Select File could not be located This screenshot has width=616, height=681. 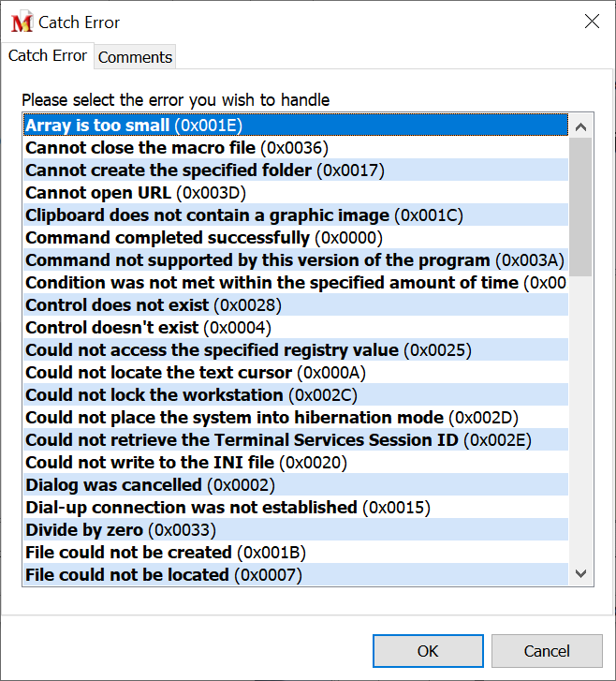[163, 574]
